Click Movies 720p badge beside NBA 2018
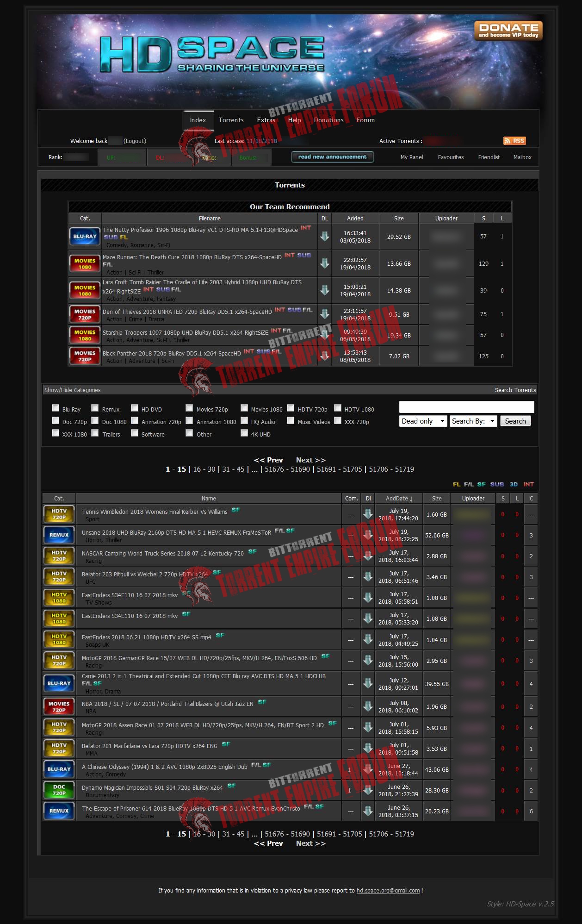Screen dimensions: 582x924 (x=59, y=706)
